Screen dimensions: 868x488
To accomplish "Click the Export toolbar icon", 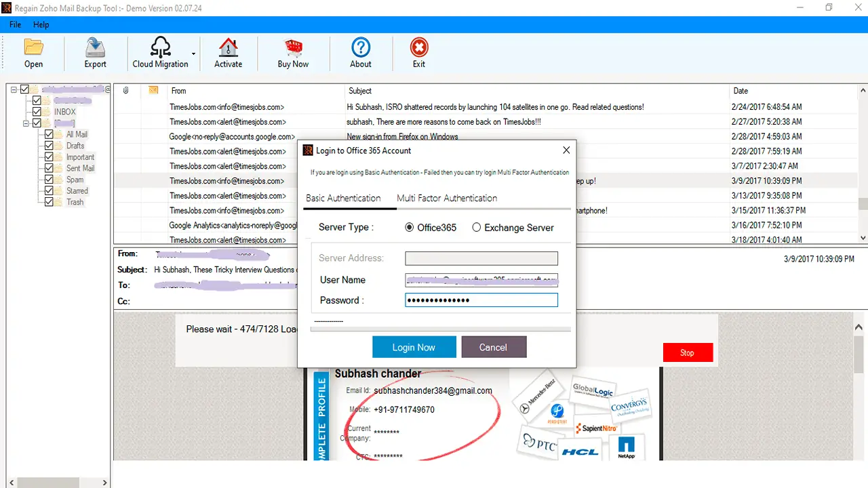I will (x=95, y=47).
